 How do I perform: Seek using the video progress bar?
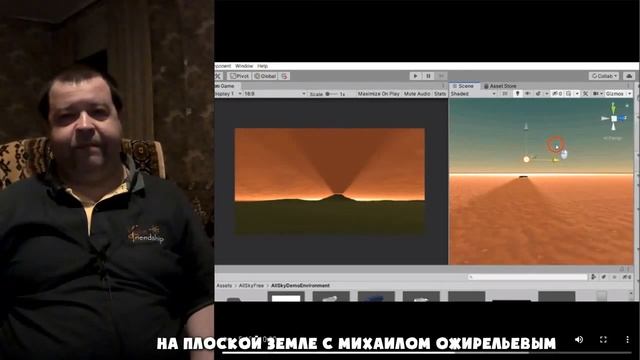pyautogui.click(x=427, y=353)
